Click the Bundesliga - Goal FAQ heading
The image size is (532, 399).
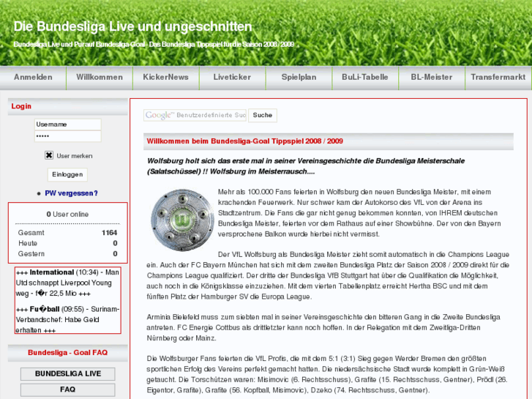[68, 352]
